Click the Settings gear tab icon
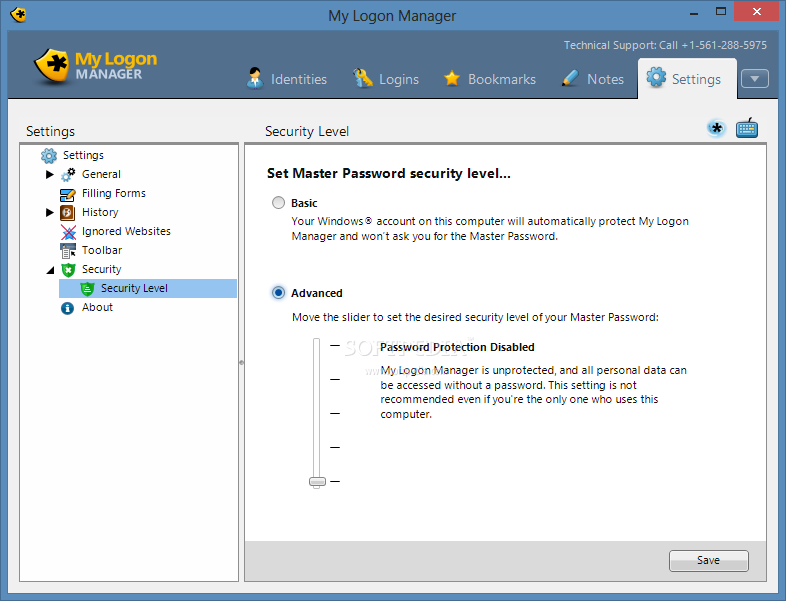This screenshot has width=786, height=601. [656, 77]
